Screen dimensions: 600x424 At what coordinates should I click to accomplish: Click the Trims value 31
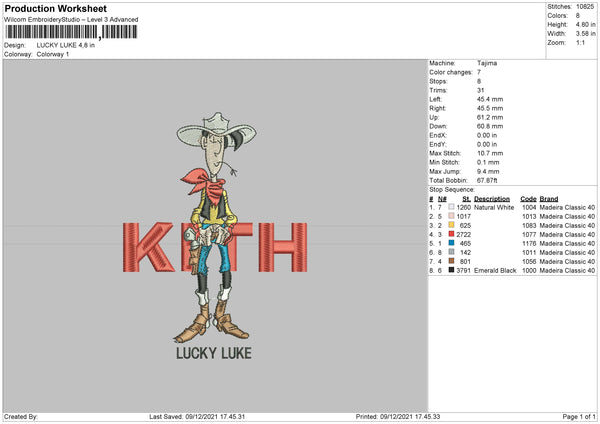click(x=481, y=90)
